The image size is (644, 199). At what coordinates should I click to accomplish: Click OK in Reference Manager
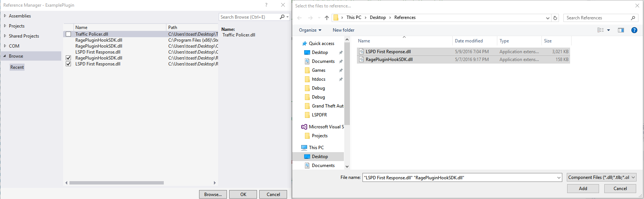click(x=243, y=195)
